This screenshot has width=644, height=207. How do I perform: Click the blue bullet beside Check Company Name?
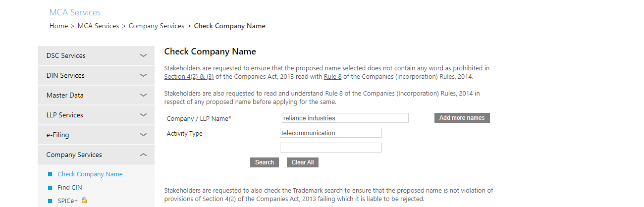pyautogui.click(x=50, y=174)
